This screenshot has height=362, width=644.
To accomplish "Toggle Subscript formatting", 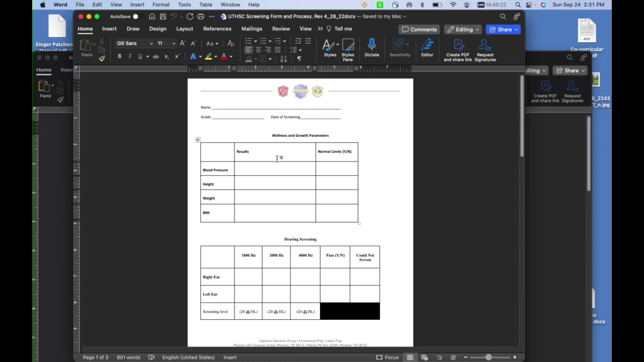I will [166, 56].
